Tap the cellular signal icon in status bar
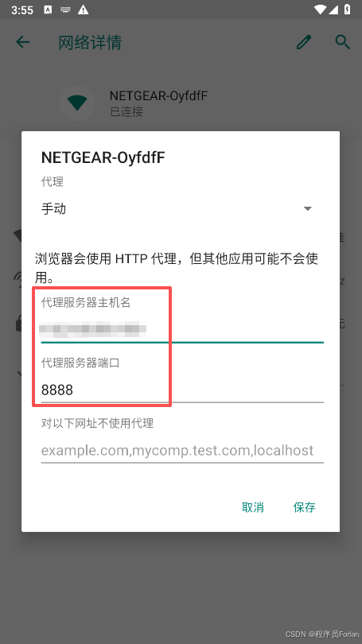The image size is (362, 644). tap(334, 9)
